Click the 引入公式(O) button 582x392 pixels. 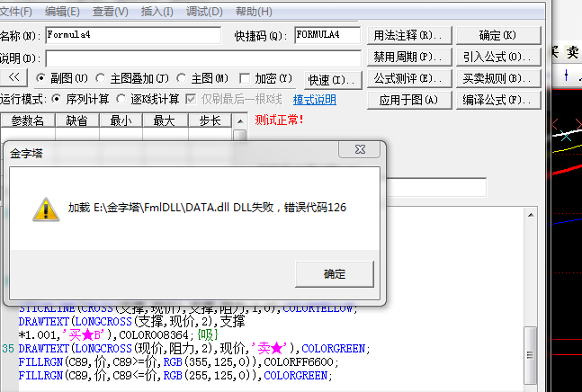click(x=498, y=58)
